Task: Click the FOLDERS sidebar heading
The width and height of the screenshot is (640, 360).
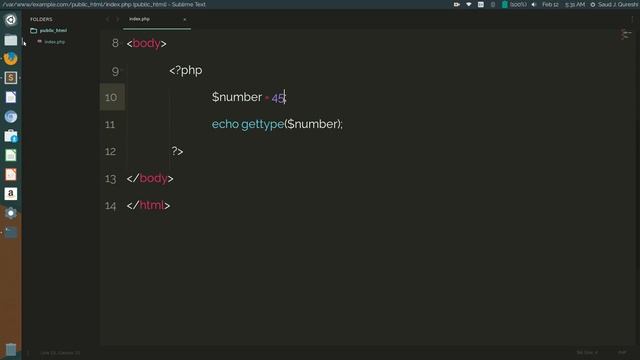Action: pos(41,19)
